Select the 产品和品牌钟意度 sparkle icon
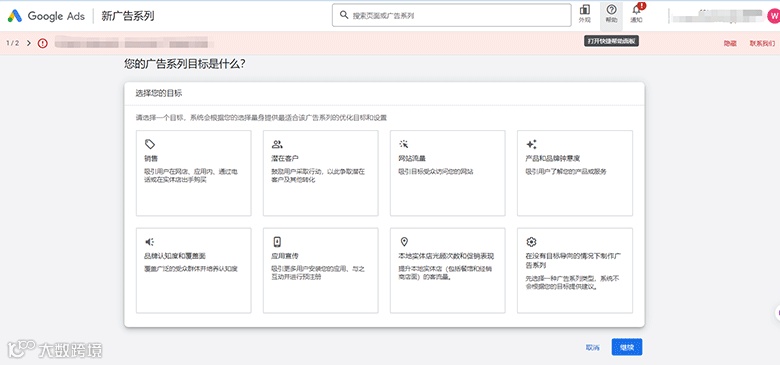 tap(531, 144)
